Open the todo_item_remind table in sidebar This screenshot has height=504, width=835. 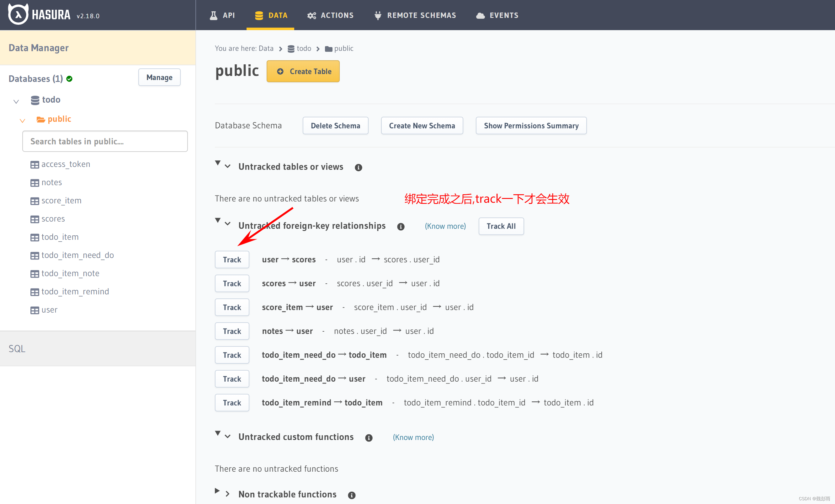75,292
